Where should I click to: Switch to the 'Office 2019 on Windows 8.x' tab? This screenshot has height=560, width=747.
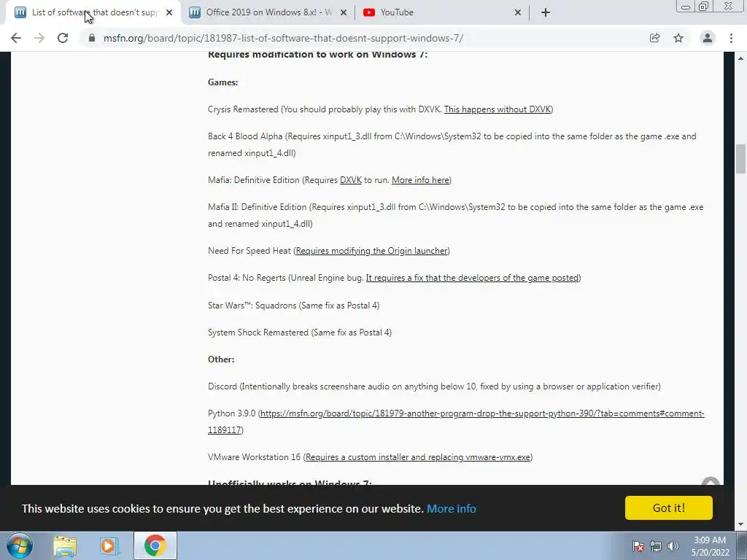[267, 12]
